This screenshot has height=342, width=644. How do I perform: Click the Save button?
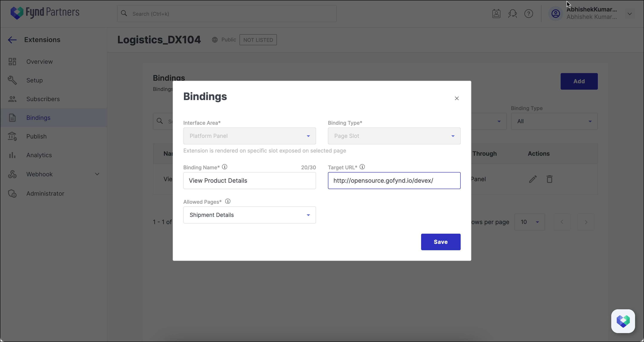tap(440, 242)
